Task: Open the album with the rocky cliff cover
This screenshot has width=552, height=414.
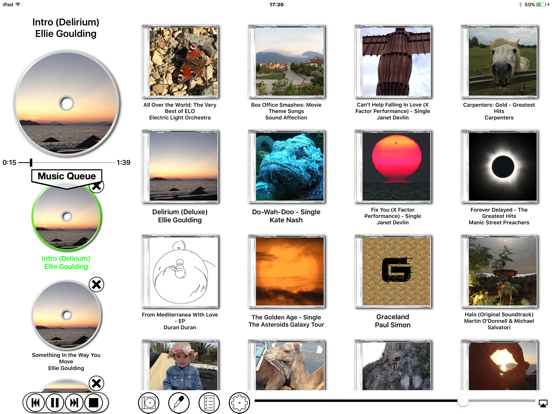Action: pos(394,365)
